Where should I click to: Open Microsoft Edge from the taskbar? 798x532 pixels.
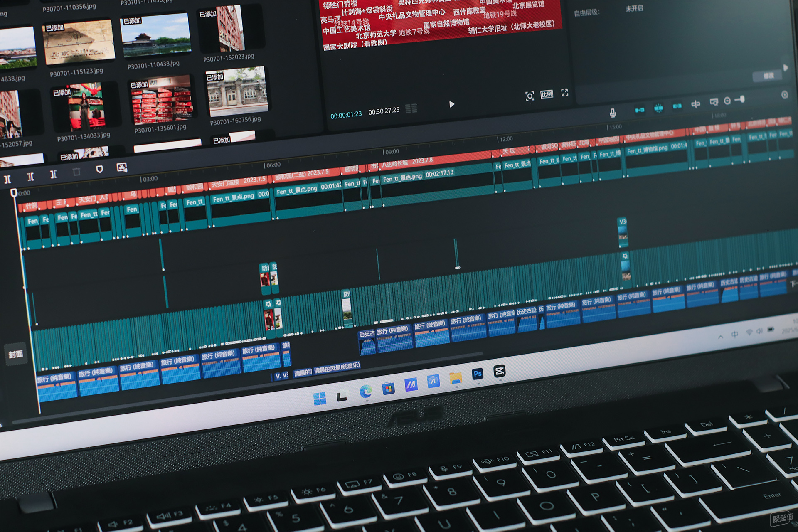366,392
